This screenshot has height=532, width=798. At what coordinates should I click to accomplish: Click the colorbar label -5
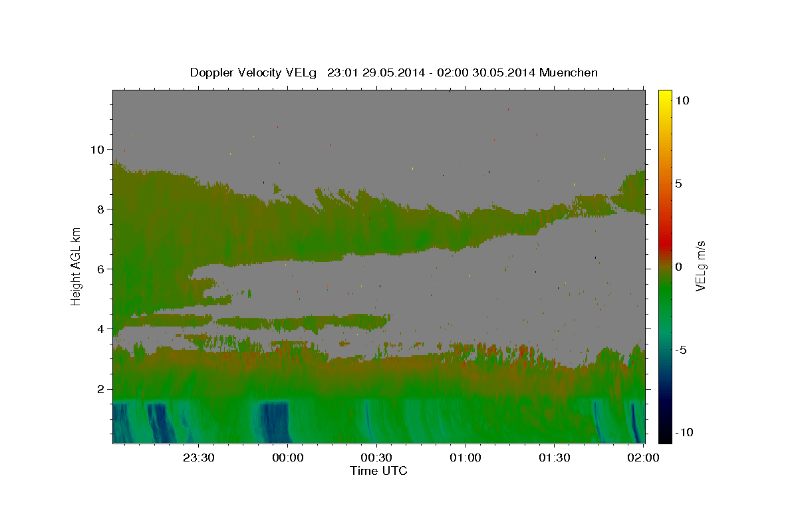tap(681, 350)
